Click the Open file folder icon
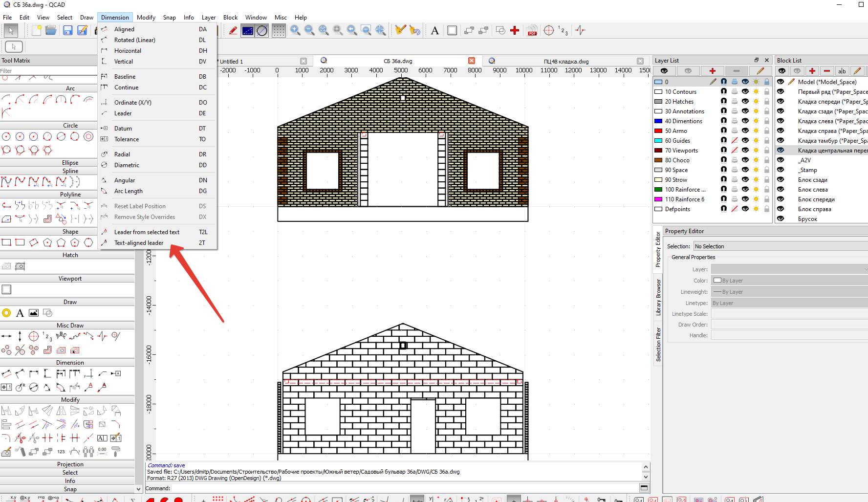Screen dimensions: 868x502 coord(51,30)
